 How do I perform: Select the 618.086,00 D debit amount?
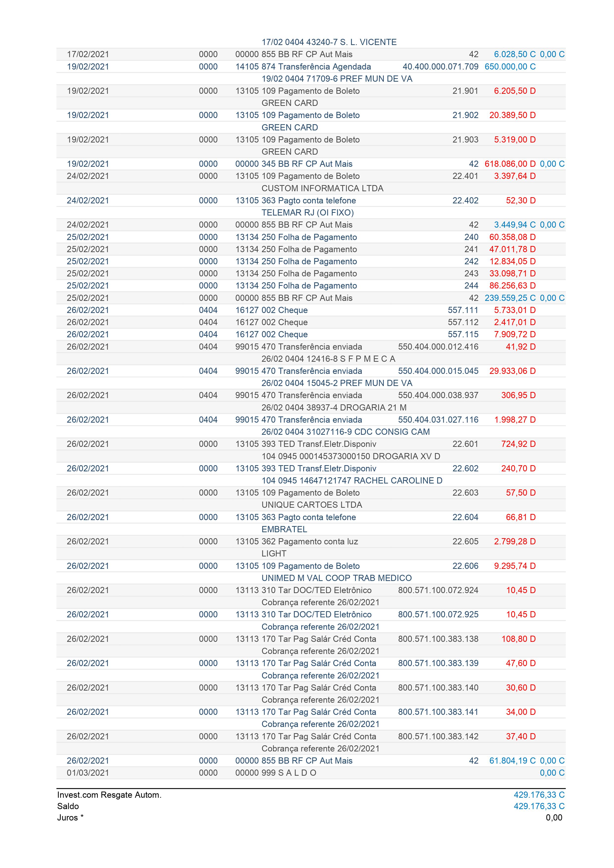510,164
